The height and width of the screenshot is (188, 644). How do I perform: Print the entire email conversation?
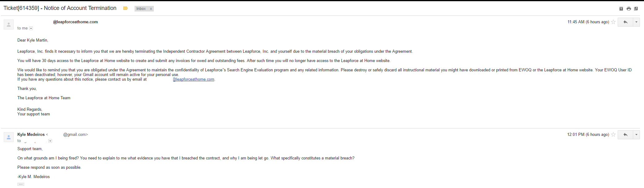pyautogui.click(x=628, y=9)
